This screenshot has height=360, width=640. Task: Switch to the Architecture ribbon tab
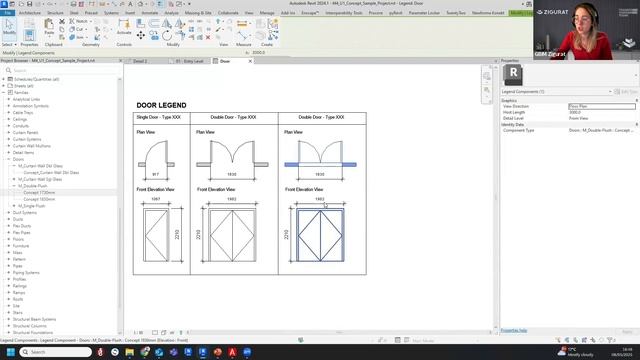coord(30,13)
